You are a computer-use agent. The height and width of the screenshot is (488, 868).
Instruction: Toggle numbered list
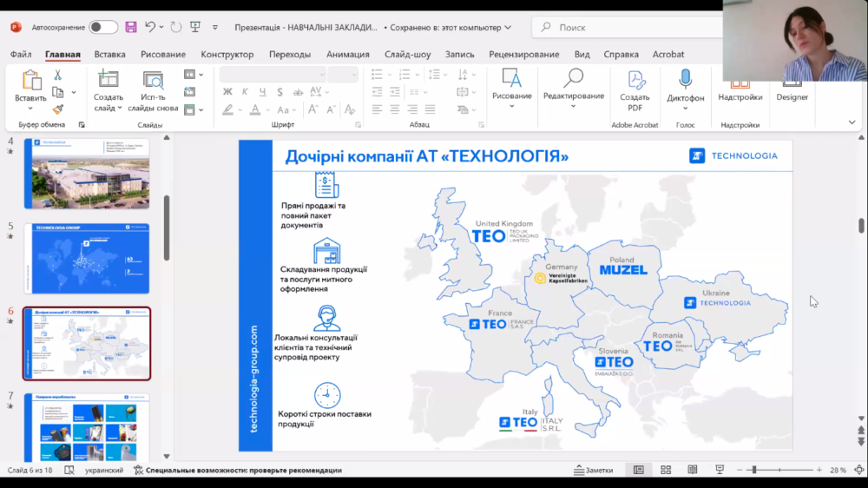tap(404, 74)
